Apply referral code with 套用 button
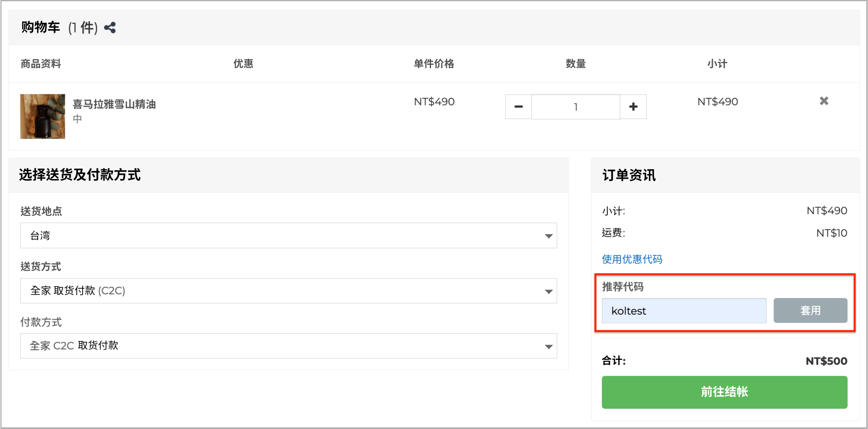 coord(810,310)
